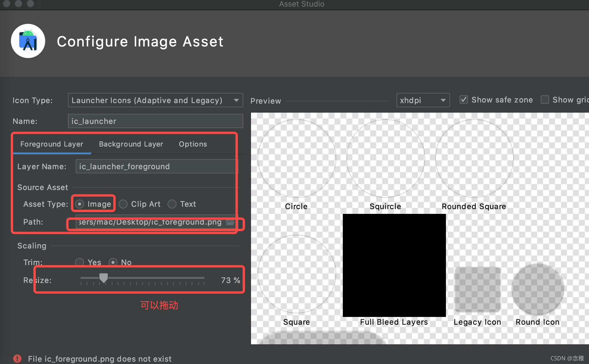This screenshot has width=589, height=364.
Task: Click the Configure Image Asset heading
Action: pos(140,41)
